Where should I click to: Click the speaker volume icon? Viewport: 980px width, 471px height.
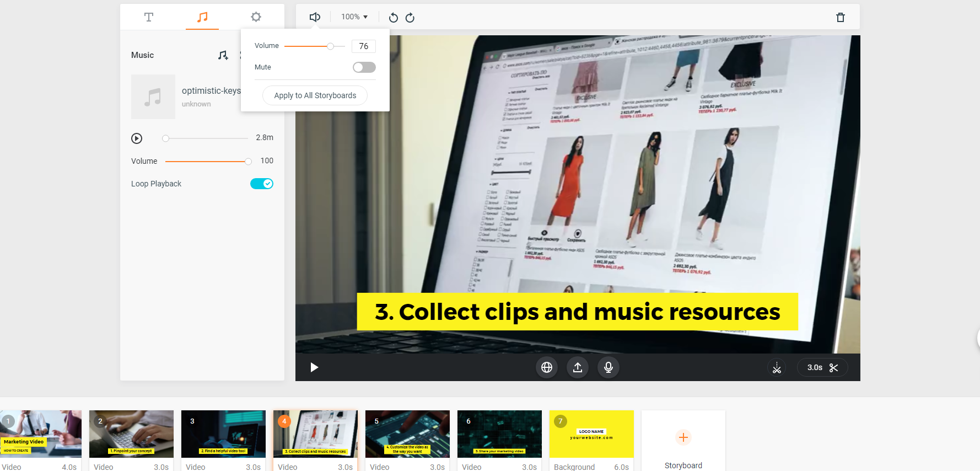(315, 17)
